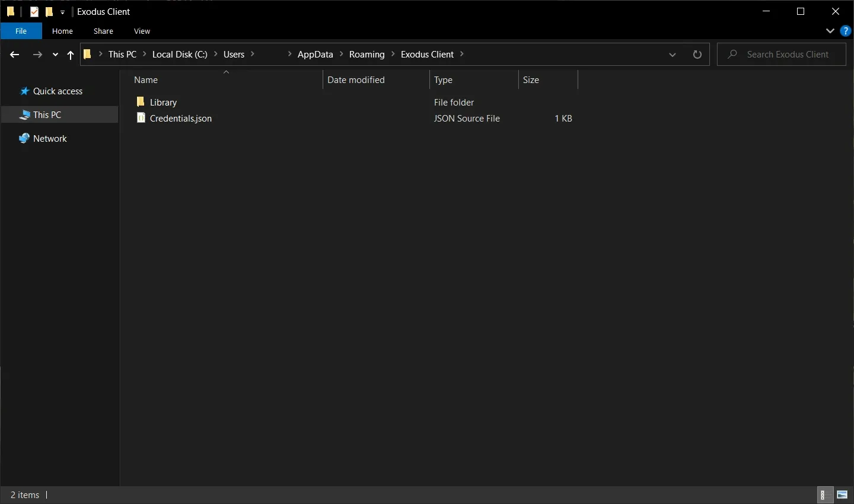
Task: Switch to the Home ribbon tab
Action: click(62, 31)
